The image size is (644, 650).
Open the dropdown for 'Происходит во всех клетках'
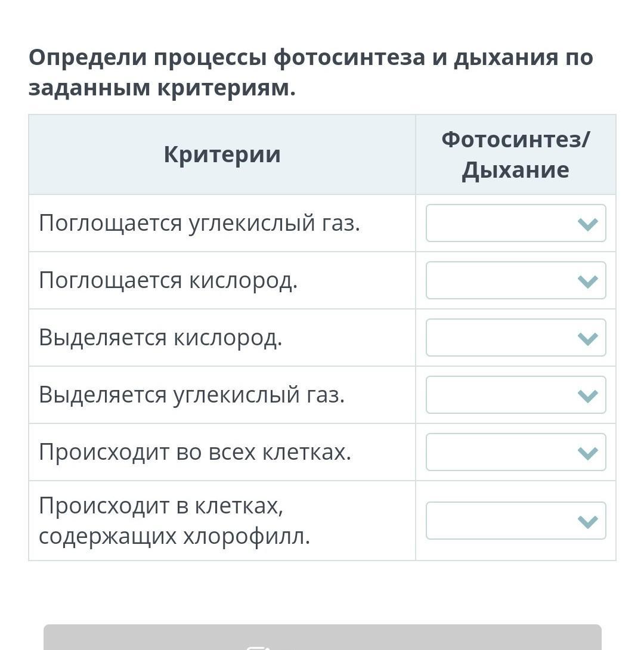(515, 452)
